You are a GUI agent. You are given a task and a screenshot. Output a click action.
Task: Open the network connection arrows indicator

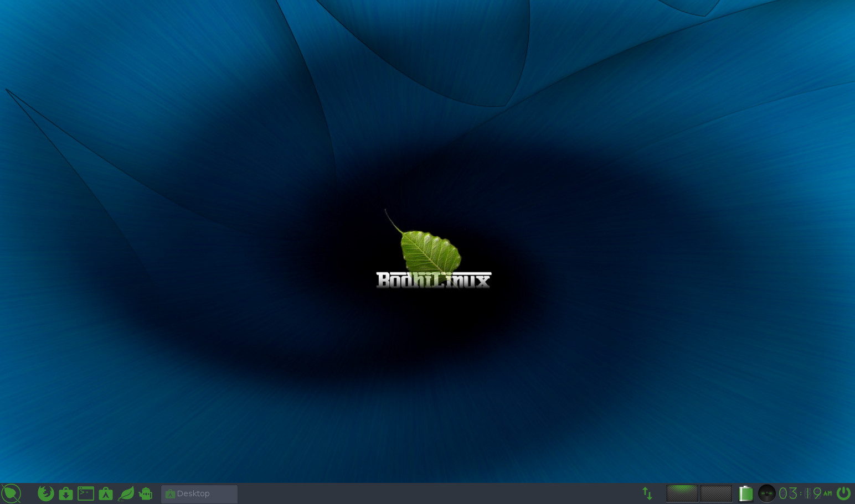(x=647, y=493)
